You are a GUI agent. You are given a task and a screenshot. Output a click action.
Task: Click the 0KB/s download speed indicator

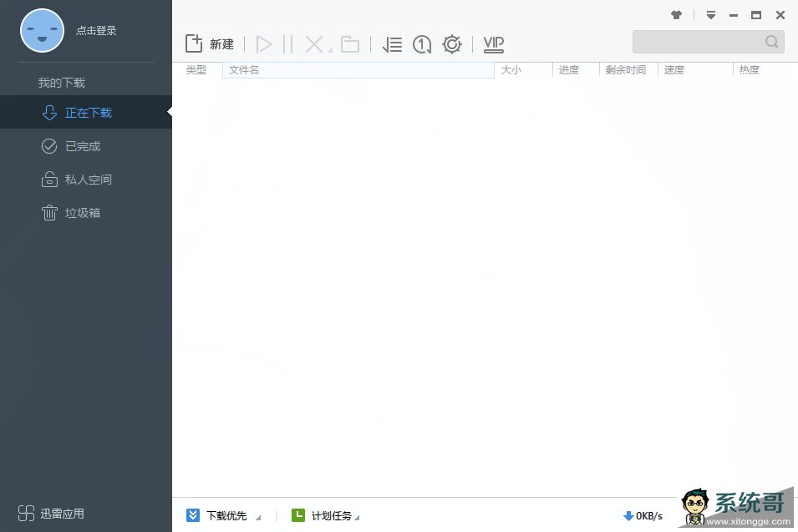pyautogui.click(x=643, y=516)
